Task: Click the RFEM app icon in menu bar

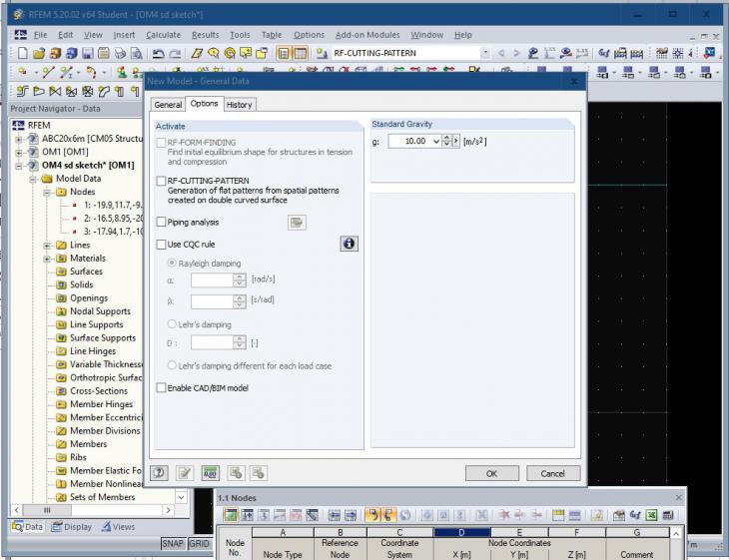Action: 20,34
